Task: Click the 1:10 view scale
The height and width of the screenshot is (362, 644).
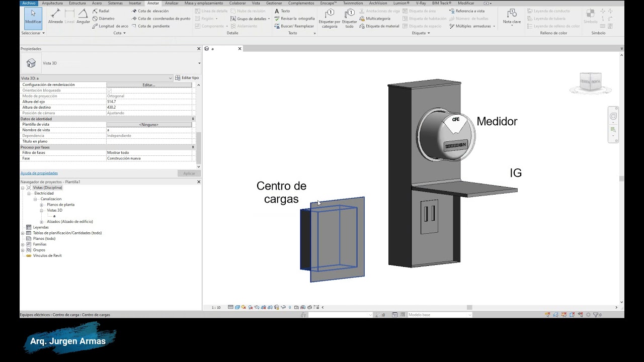Action: click(216, 307)
